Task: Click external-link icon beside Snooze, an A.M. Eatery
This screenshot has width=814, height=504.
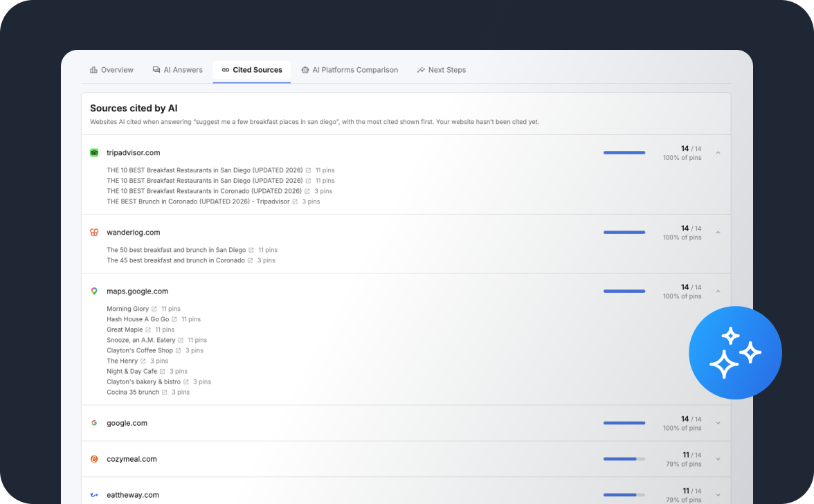Action: (181, 340)
